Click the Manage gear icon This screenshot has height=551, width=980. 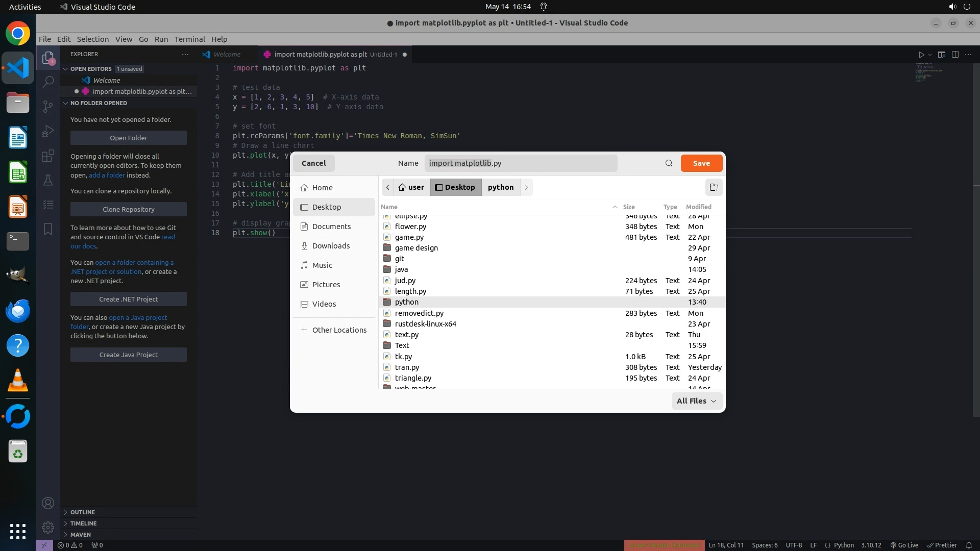tap(48, 528)
